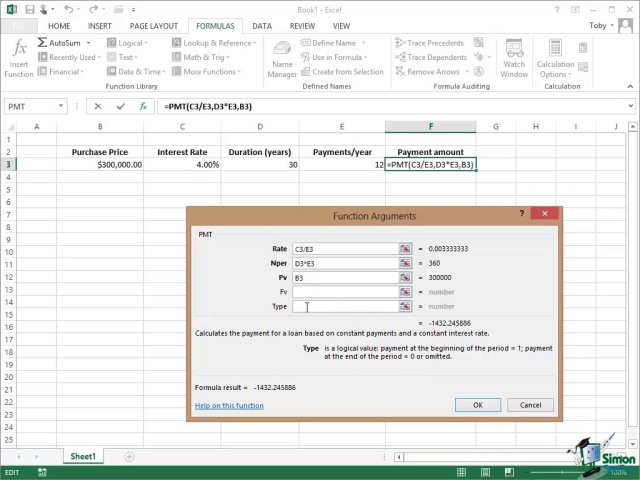Confirm formula with Enter checkmark
This screenshot has height=480, width=640.
click(120, 106)
